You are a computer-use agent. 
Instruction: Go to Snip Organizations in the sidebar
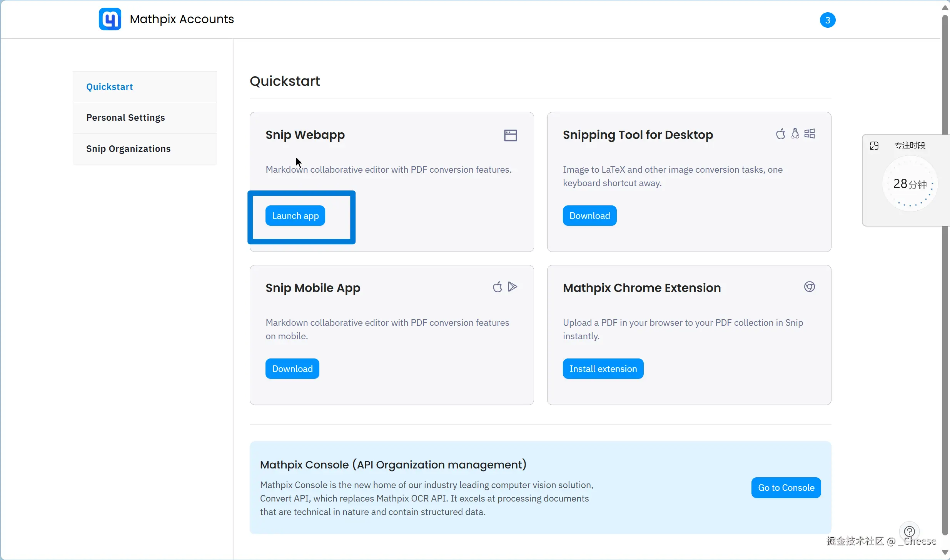tap(128, 149)
